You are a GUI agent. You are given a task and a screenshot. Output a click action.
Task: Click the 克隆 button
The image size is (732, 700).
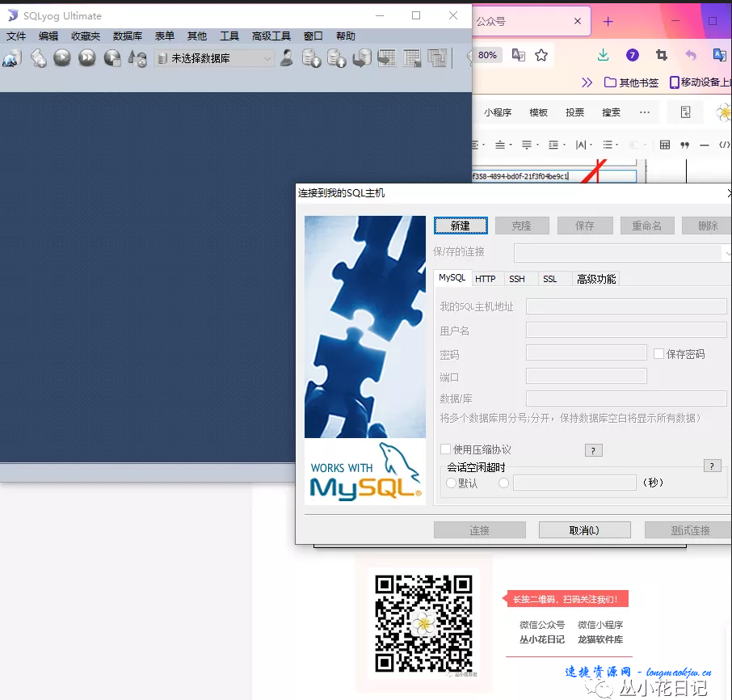pos(522,226)
